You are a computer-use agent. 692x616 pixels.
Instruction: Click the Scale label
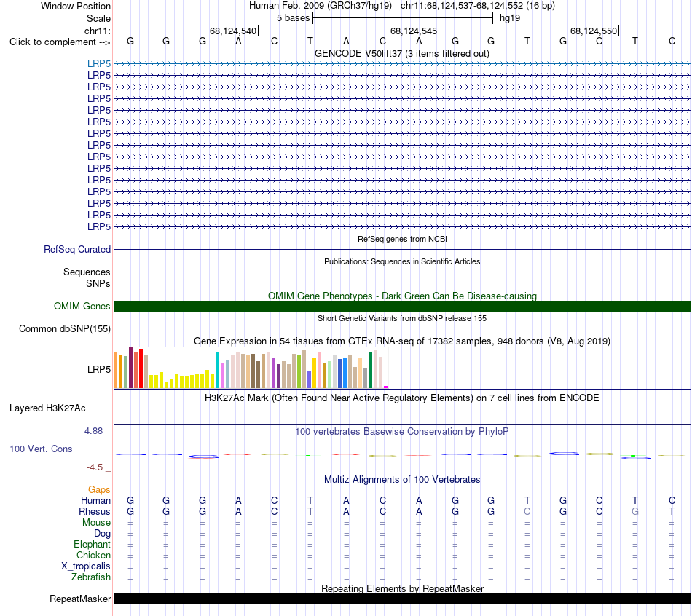coord(98,18)
